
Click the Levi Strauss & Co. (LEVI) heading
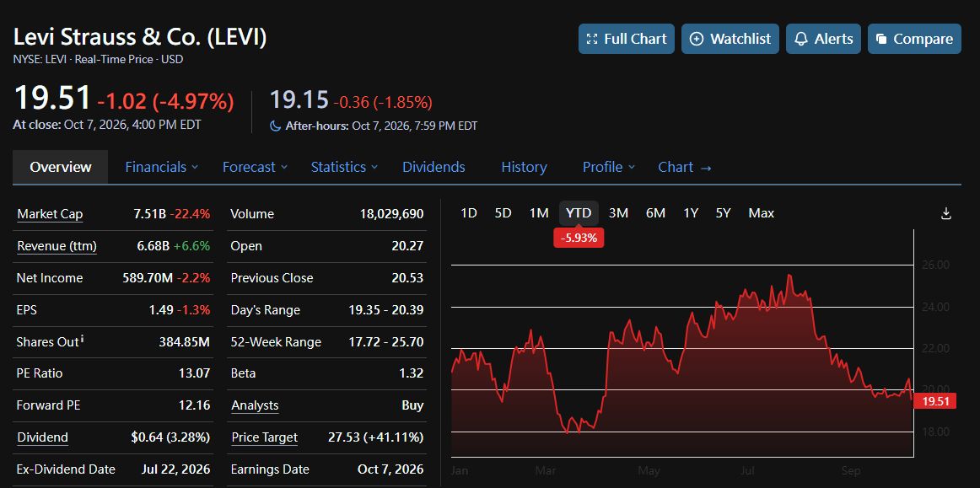pyautogui.click(x=140, y=37)
